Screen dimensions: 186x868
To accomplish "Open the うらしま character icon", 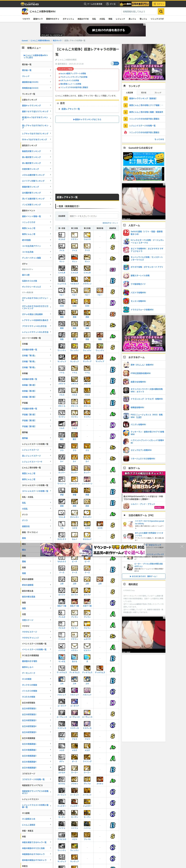I will (62, 513).
